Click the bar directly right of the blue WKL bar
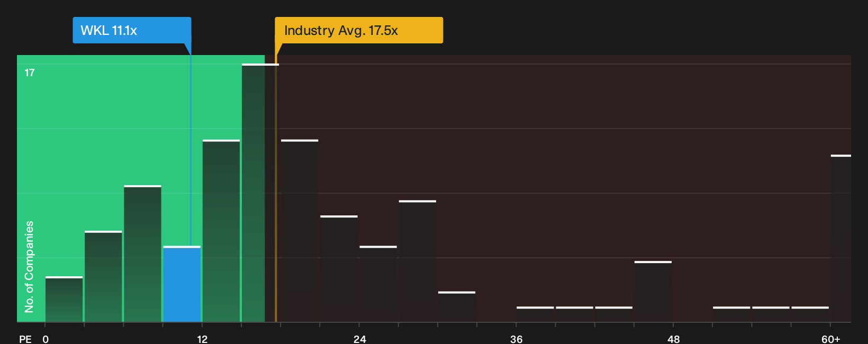Screen dimensions: 868x344 (x=221, y=231)
